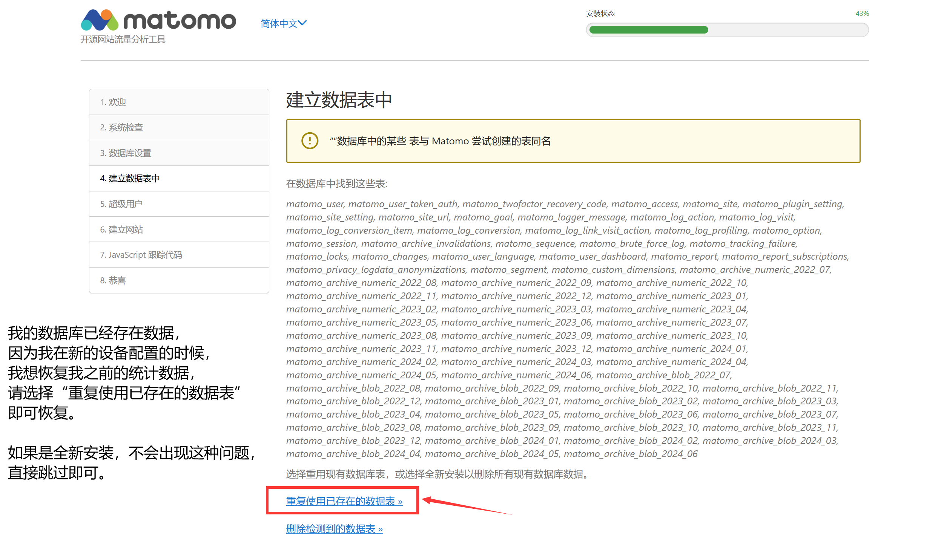Click the warning exclamation icon in alert
The image size is (947, 560).
pos(310,141)
